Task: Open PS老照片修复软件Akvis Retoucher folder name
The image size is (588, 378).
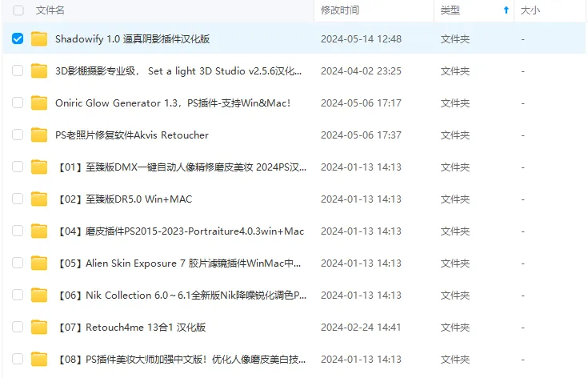Action: (132, 135)
